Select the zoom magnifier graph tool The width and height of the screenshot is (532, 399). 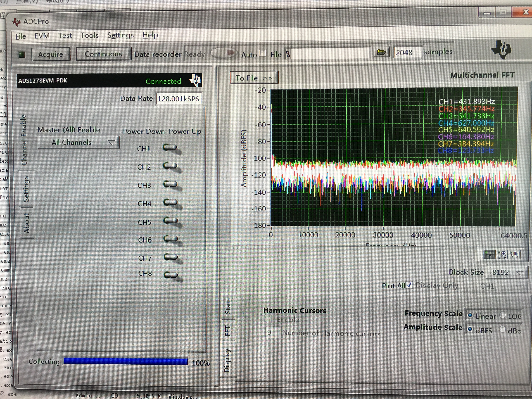pos(502,255)
